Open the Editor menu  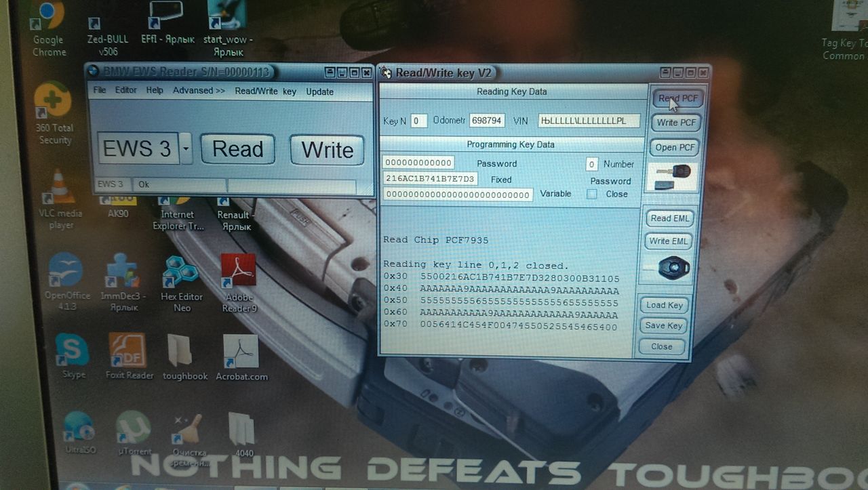(x=125, y=90)
